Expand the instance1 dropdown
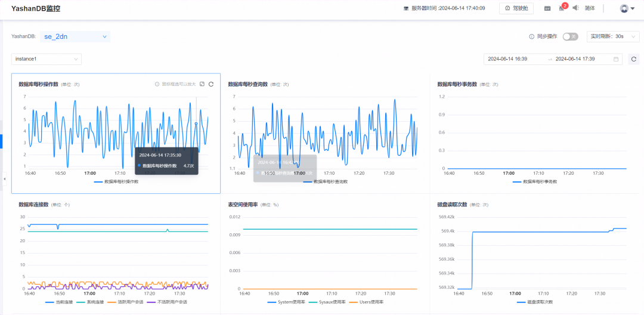This screenshot has height=315, width=644. tap(47, 59)
